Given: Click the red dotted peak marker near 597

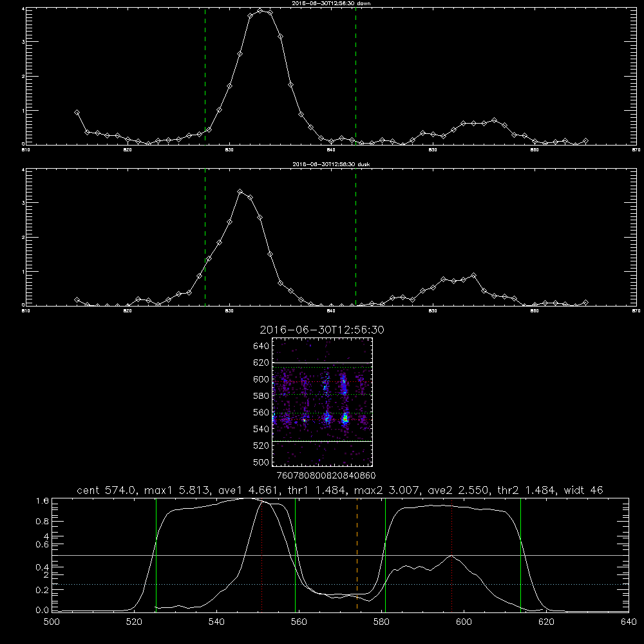Looking at the screenshot, I should (x=452, y=554).
